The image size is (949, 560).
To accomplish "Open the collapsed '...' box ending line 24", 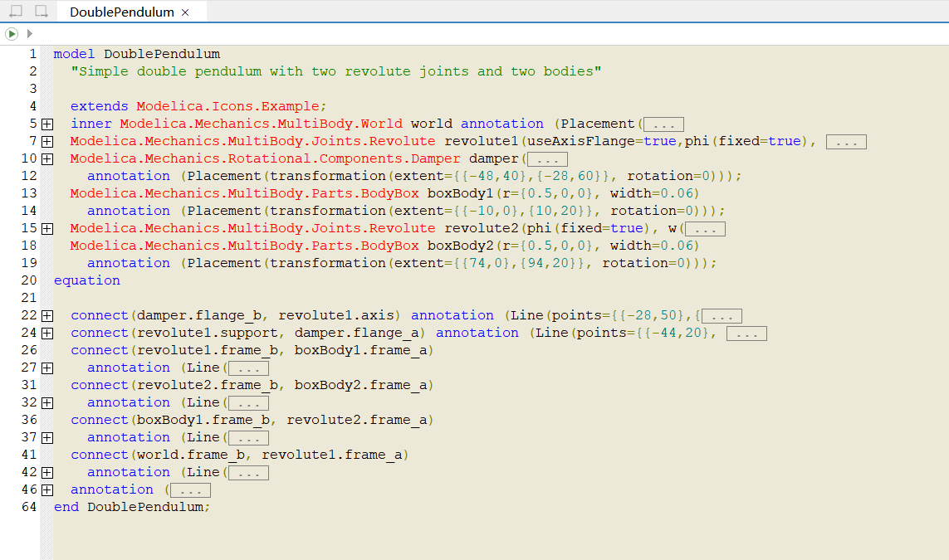I will point(746,334).
